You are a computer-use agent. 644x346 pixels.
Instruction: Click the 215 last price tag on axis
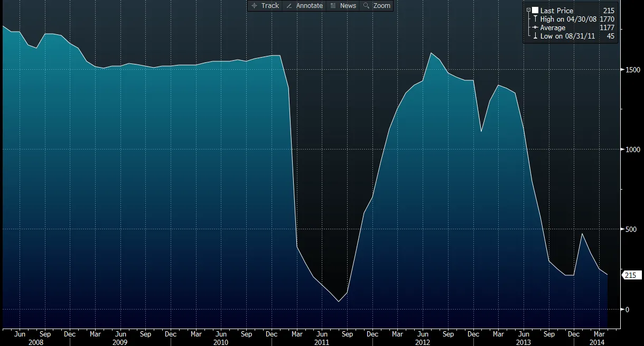pyautogui.click(x=631, y=275)
